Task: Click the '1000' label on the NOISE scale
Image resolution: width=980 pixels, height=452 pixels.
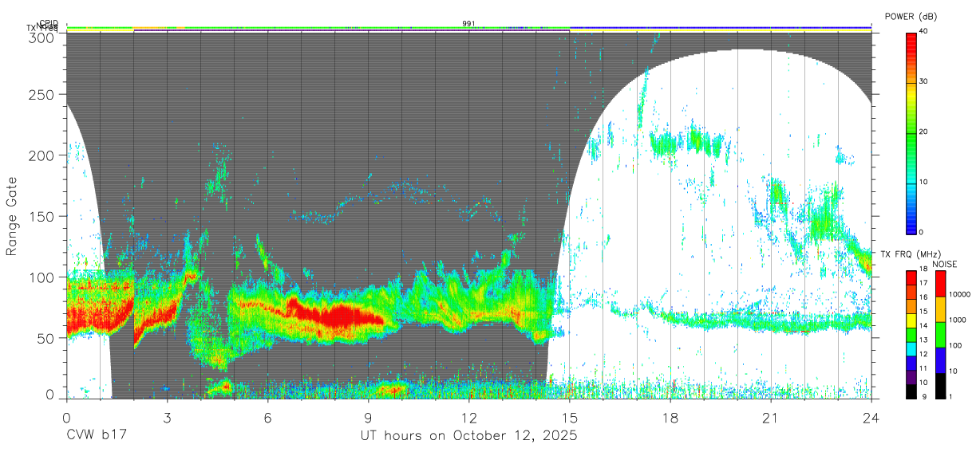Action: [958, 320]
